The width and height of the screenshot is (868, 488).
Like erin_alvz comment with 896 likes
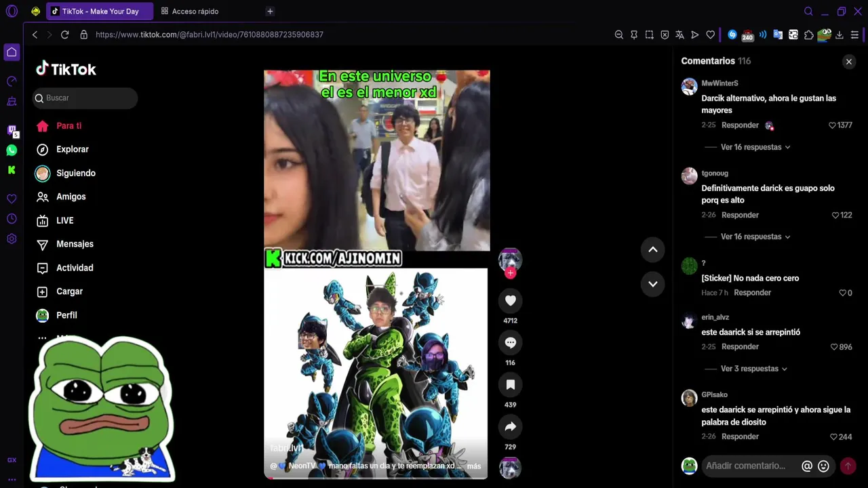pyautogui.click(x=834, y=347)
